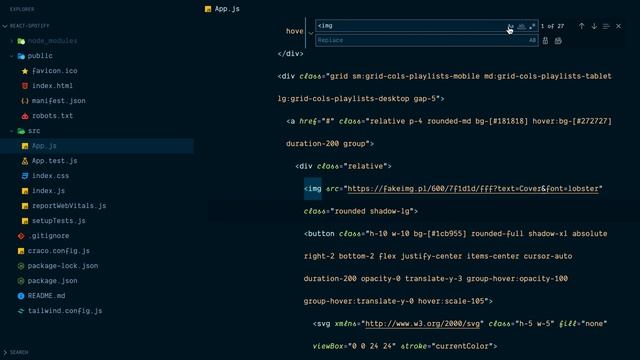Click the EXPLORER panel header
The width and height of the screenshot is (640, 360).
[x=22, y=9]
